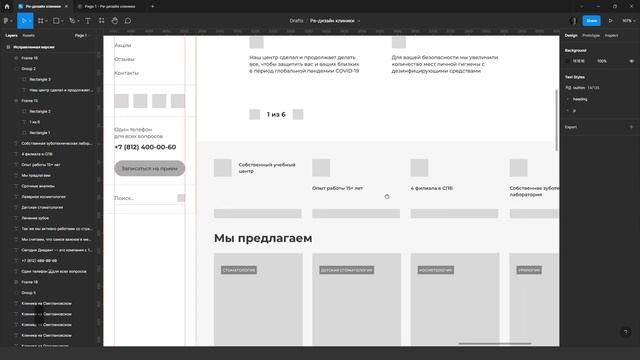Image resolution: width=640 pixels, height=360 pixels.
Task: Select the Frame tool
Action: 41,21
